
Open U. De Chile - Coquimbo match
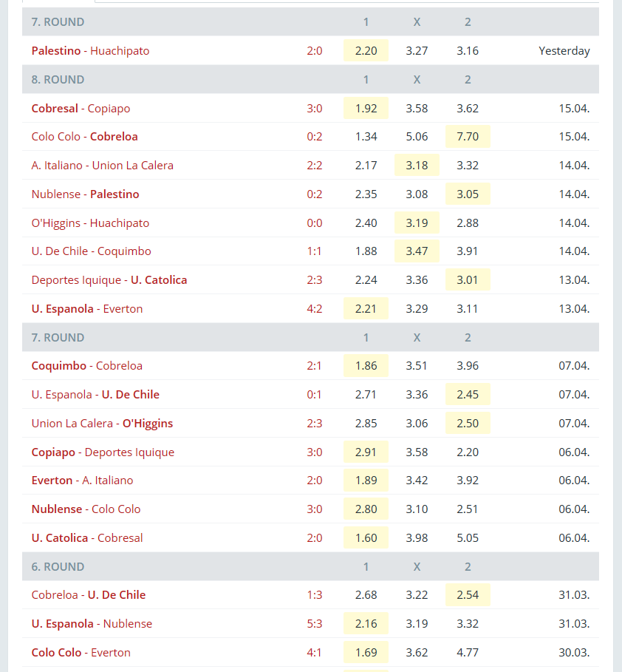click(92, 251)
